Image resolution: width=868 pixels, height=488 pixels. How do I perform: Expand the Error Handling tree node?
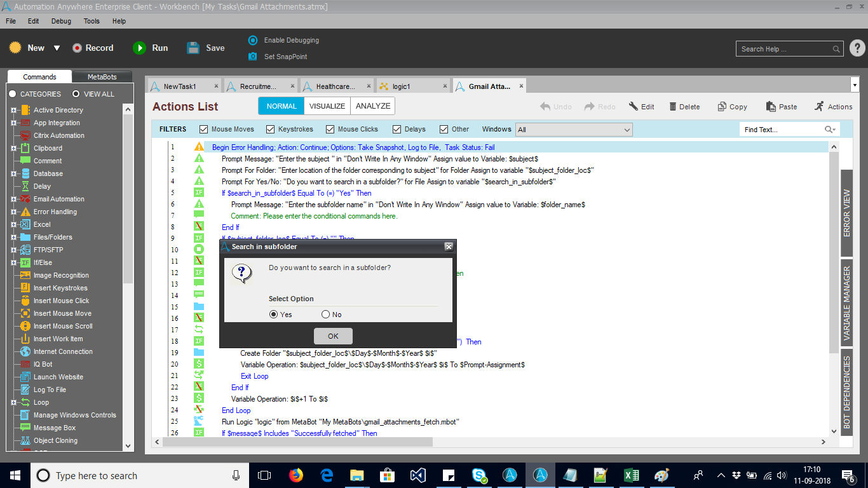coord(13,212)
